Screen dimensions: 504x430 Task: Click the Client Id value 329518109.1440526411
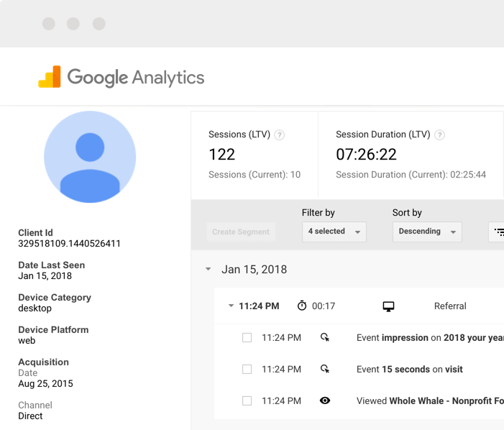click(69, 244)
